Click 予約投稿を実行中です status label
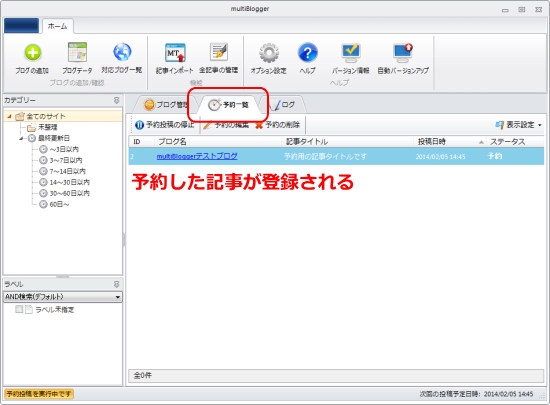 coord(39,394)
